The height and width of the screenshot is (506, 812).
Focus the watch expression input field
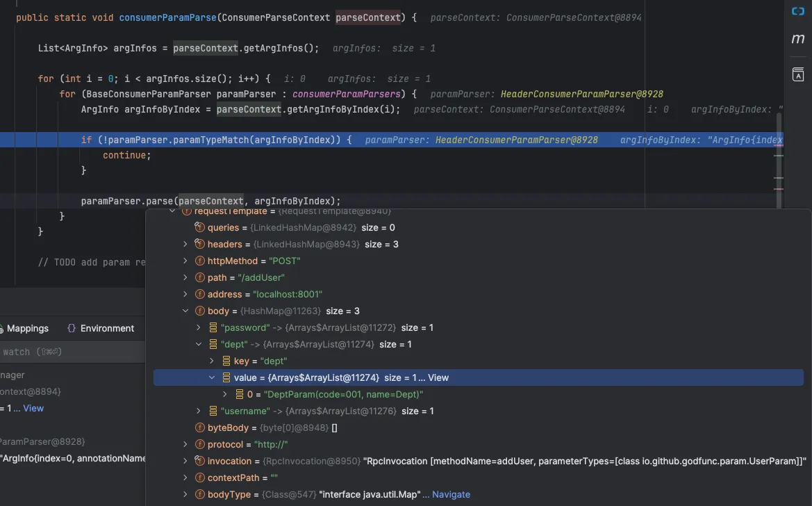pos(72,352)
